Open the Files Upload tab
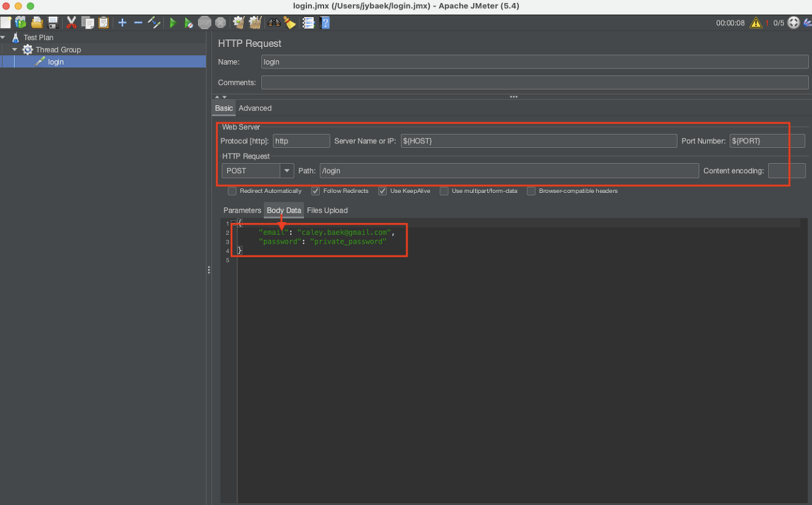 pyautogui.click(x=327, y=211)
